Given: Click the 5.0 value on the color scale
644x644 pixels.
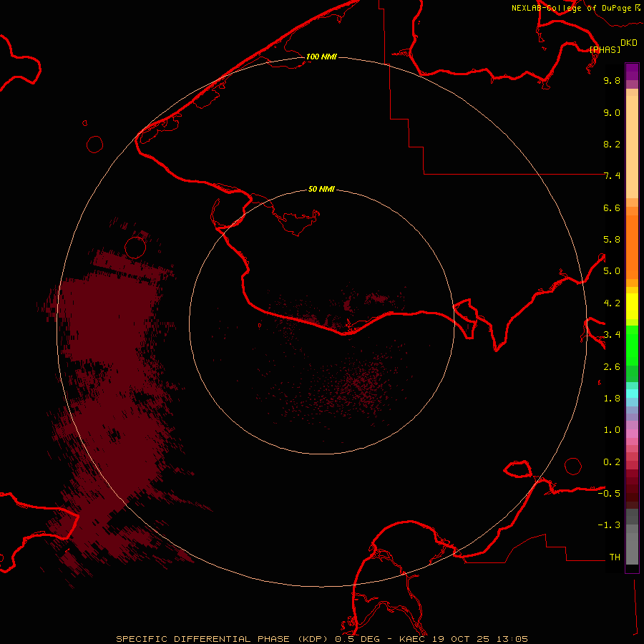Looking at the screenshot, I should click(x=612, y=271).
